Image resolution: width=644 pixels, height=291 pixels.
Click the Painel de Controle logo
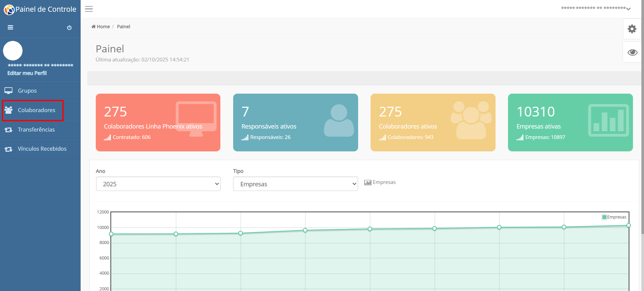coord(40,9)
